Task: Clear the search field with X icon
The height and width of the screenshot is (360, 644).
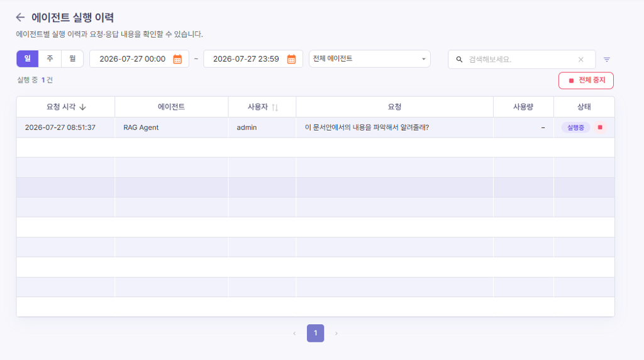Action: (x=580, y=60)
